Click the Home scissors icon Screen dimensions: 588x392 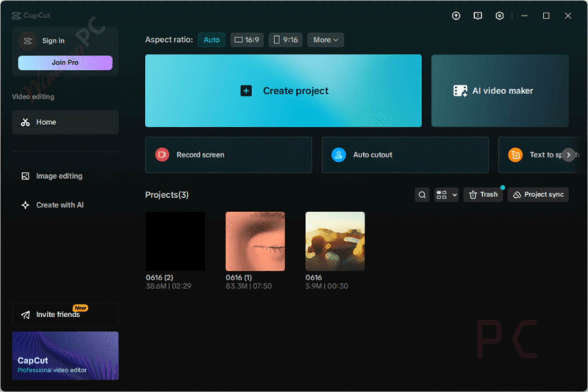pyautogui.click(x=25, y=122)
